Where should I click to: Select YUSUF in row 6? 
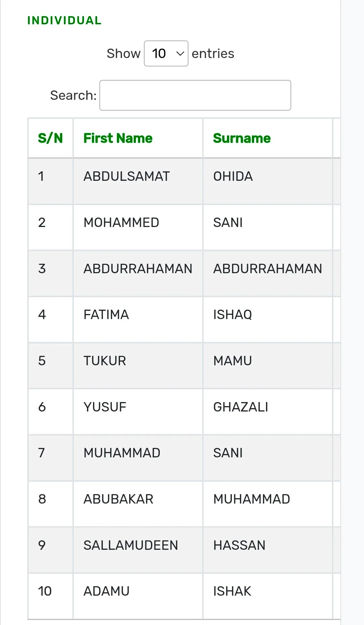105,407
